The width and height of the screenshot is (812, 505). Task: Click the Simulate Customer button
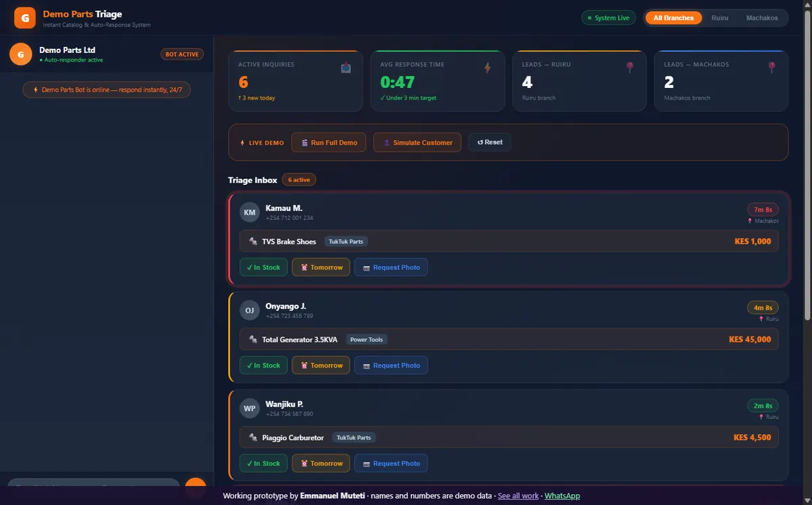[418, 143]
